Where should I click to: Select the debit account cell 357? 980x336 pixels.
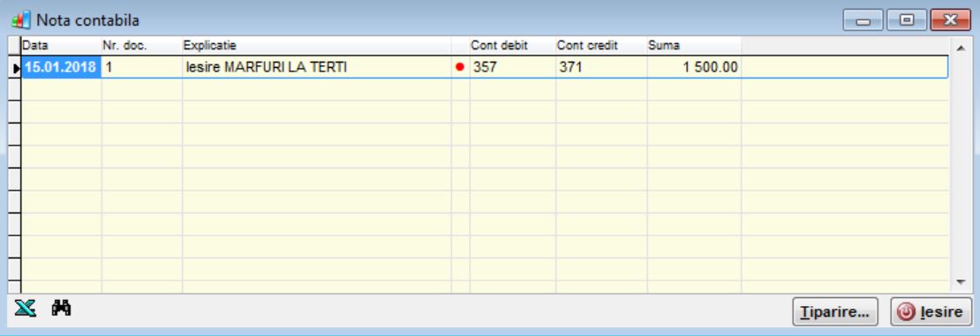[512, 67]
